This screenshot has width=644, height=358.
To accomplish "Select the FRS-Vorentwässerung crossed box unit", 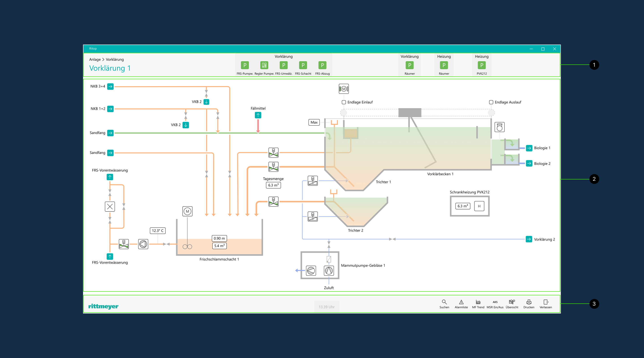I will coord(110,207).
